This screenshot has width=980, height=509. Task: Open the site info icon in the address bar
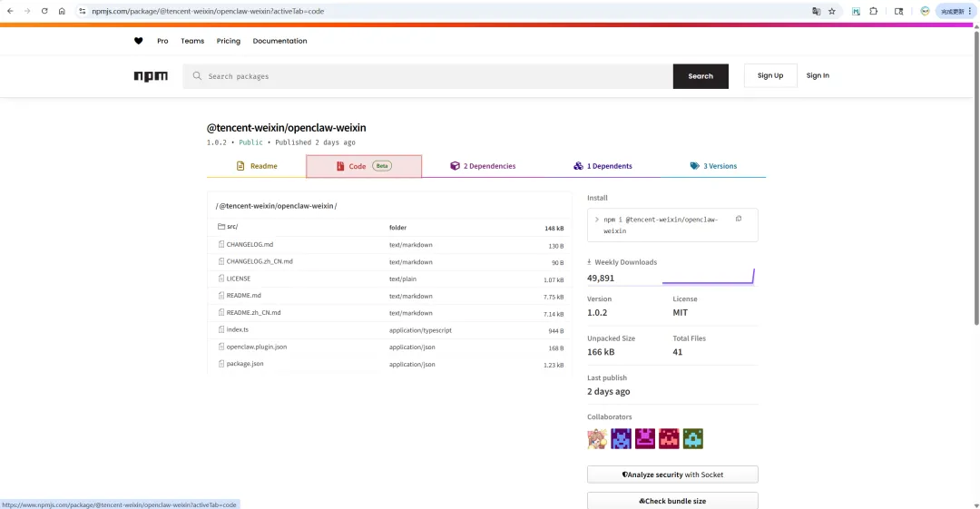[82, 11]
